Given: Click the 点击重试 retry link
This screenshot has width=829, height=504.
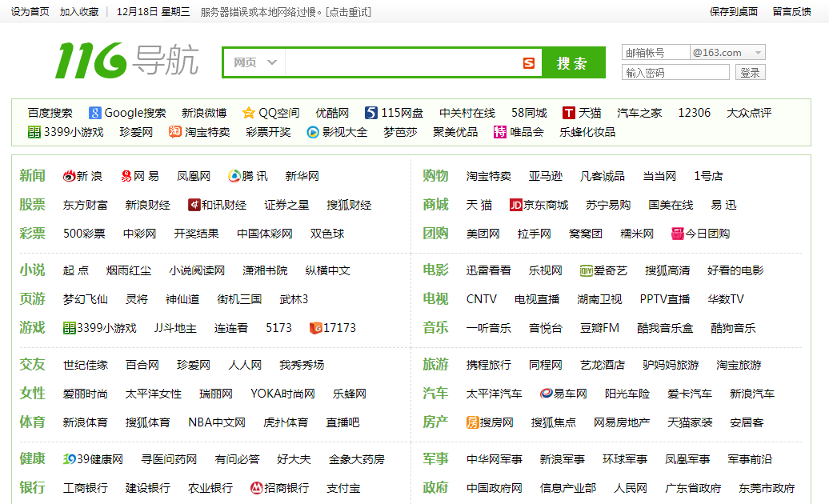Looking at the screenshot, I should 349,12.
